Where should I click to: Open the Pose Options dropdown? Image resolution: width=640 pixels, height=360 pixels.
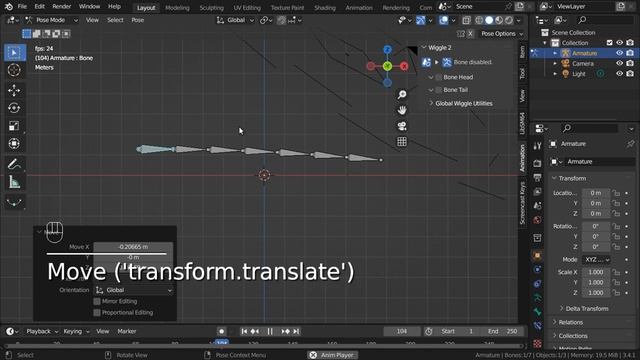click(502, 33)
